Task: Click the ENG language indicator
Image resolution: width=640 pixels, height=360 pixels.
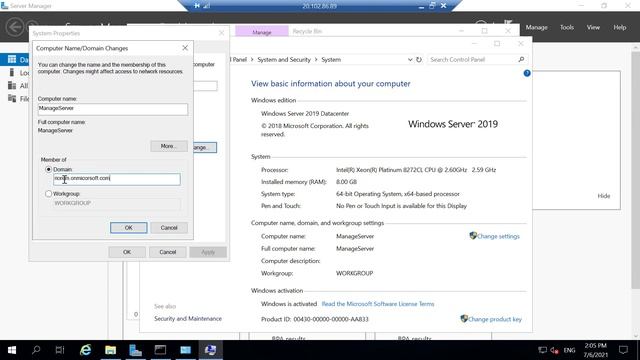Action: pyautogui.click(x=569, y=350)
